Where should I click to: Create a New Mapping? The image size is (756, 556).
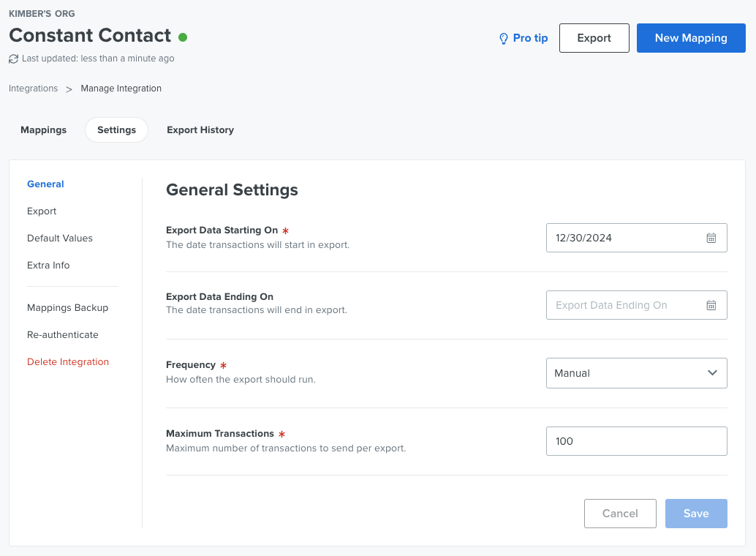691,38
